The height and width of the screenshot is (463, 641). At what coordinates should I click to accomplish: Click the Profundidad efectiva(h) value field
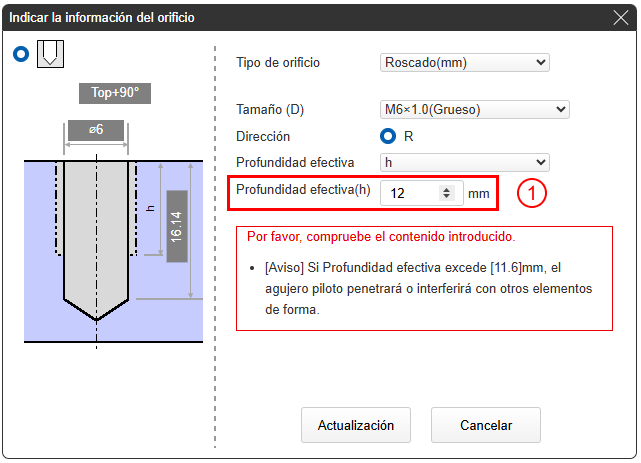(x=410, y=193)
